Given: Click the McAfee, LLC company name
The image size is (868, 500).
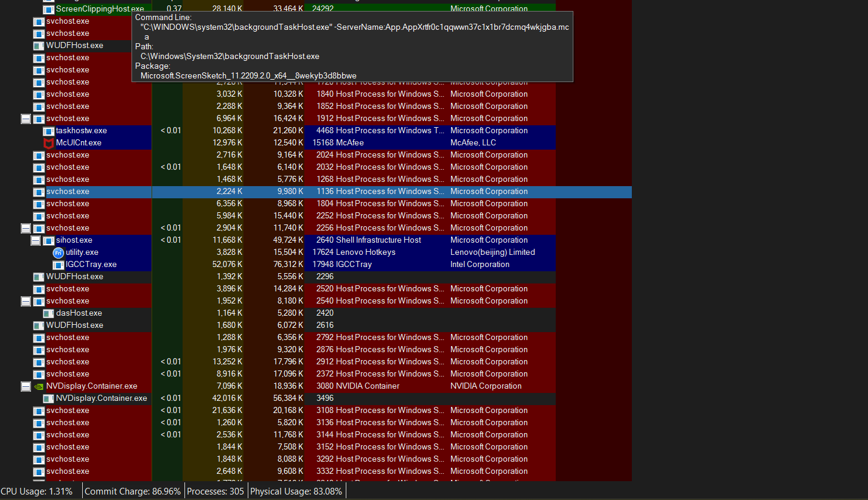Looking at the screenshot, I should tap(473, 143).
